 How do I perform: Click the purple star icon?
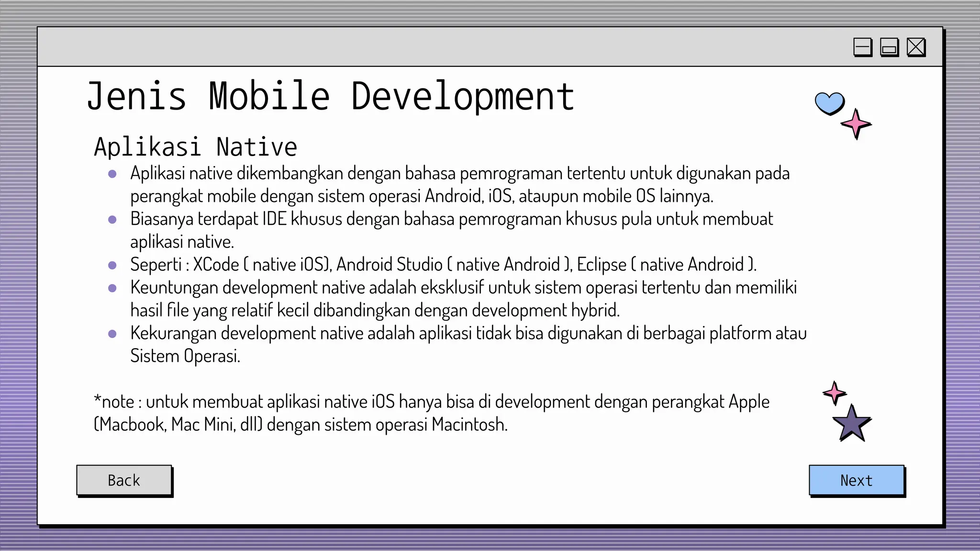pyautogui.click(x=852, y=424)
